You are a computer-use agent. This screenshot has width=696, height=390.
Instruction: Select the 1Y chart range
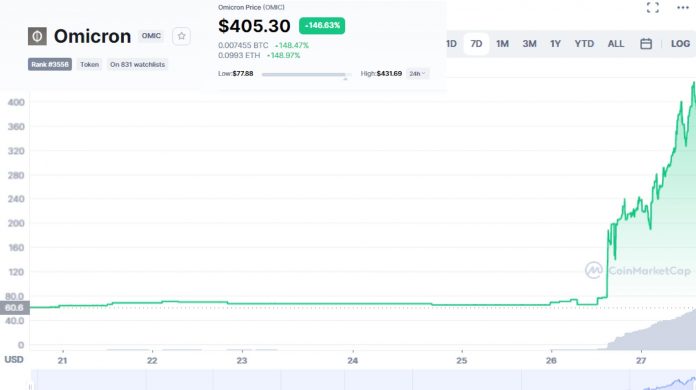(x=555, y=44)
